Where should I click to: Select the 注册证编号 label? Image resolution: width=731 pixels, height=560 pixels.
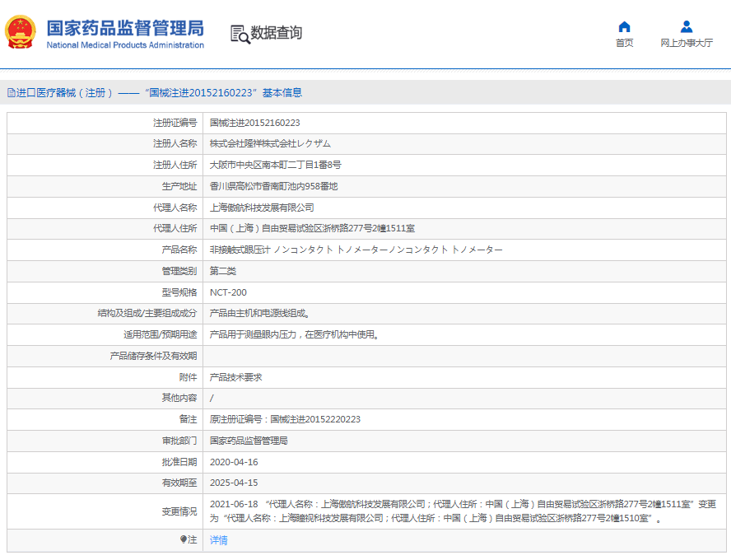point(175,123)
